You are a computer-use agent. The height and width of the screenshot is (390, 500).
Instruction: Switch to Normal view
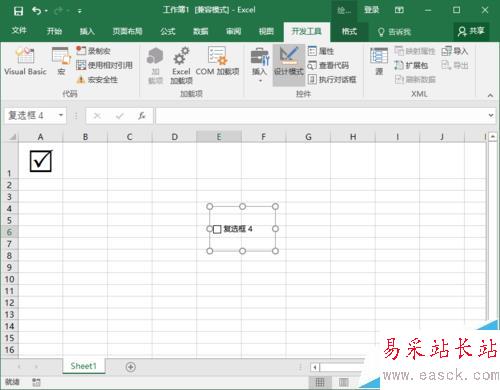[x=320, y=382]
